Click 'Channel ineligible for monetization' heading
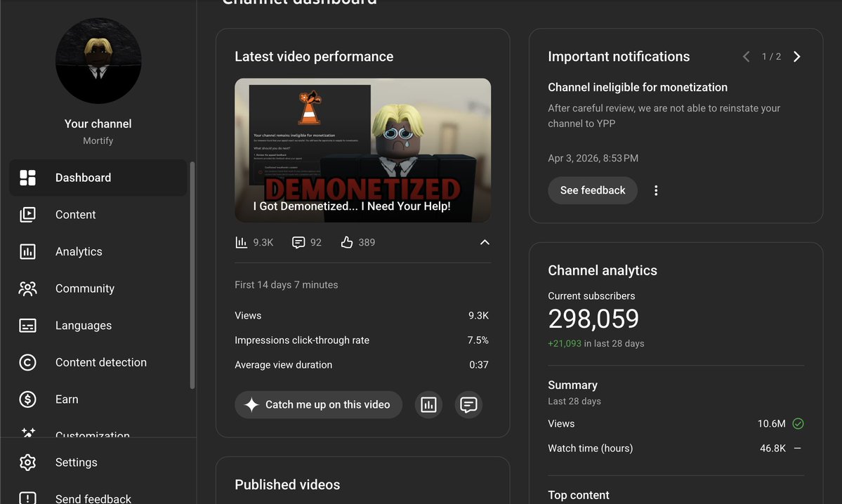This screenshot has width=842, height=504. coord(638,88)
